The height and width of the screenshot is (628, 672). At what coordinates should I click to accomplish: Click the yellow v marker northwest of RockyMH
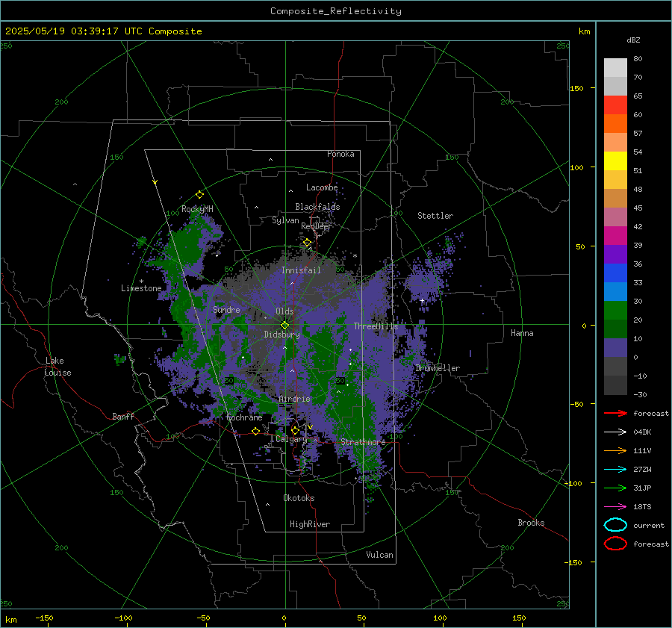[x=155, y=182]
